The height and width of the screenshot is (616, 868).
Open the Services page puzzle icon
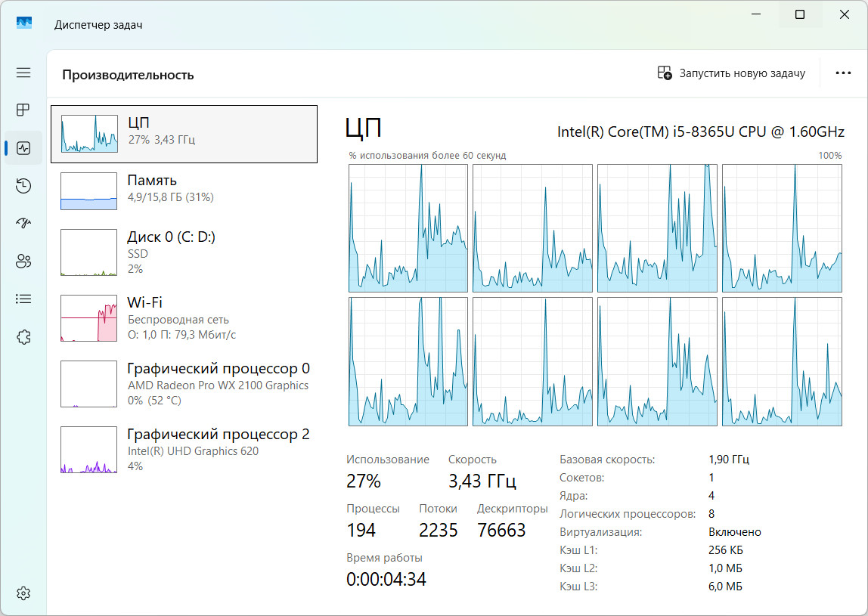pyautogui.click(x=23, y=336)
